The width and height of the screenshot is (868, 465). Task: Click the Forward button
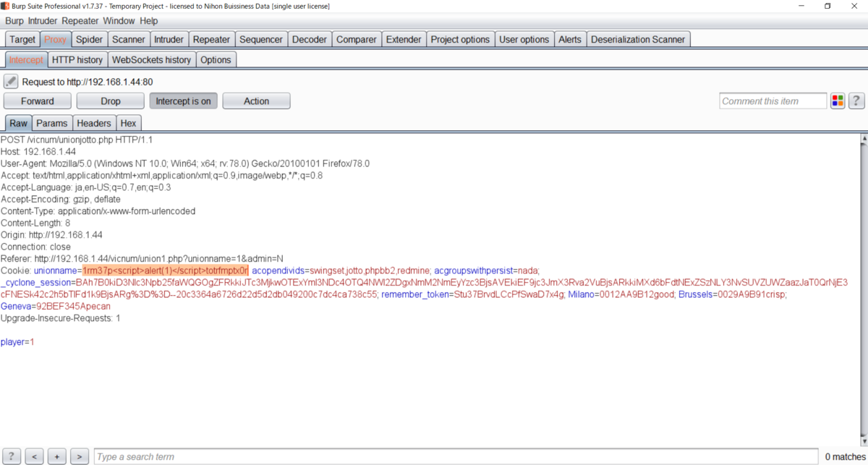pyautogui.click(x=38, y=101)
